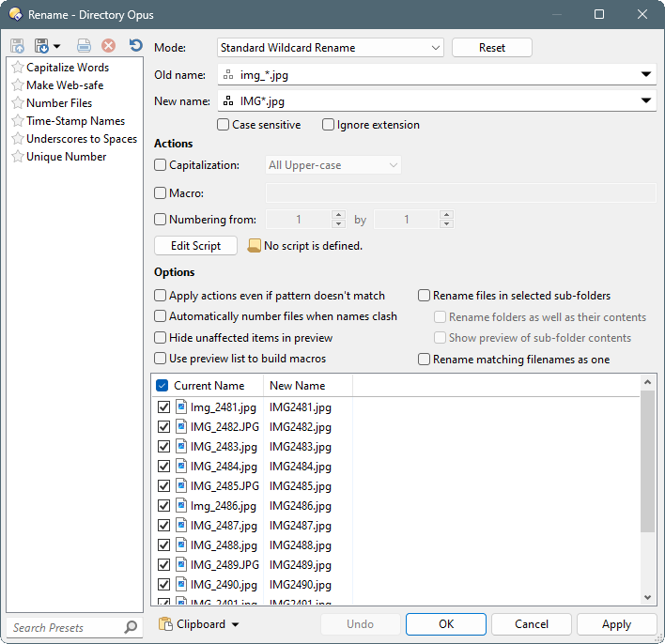
Task: Expand the Old name history dropdown
Action: point(646,74)
